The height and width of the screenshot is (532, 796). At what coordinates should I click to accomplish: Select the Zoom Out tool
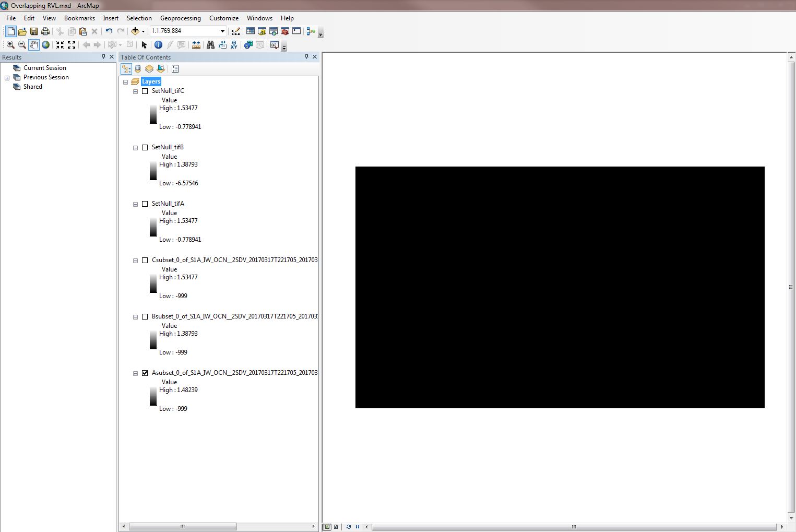point(22,45)
